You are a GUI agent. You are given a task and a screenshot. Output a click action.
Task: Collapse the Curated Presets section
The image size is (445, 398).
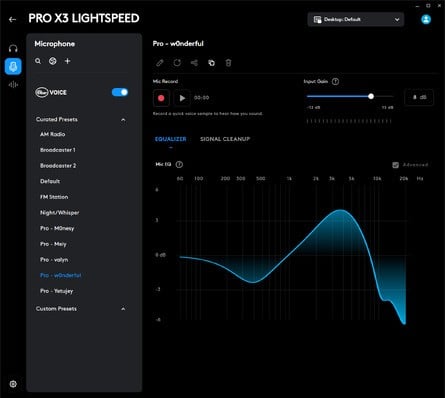[123, 120]
